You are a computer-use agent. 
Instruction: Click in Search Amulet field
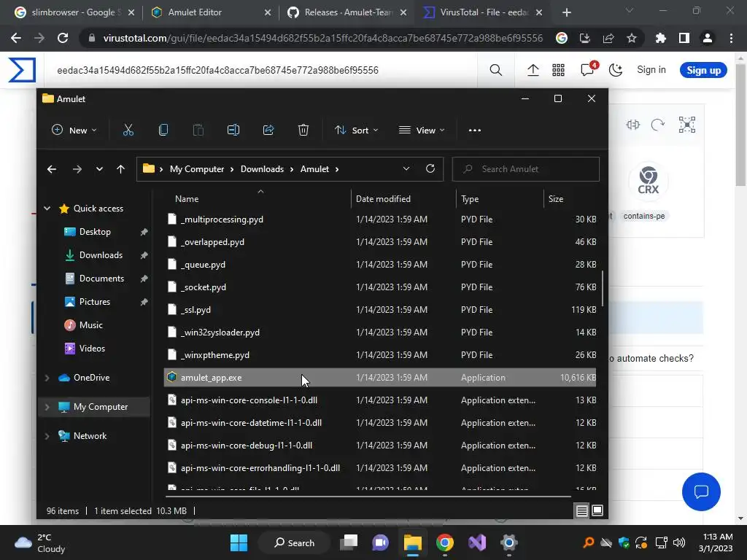pyautogui.click(x=525, y=169)
